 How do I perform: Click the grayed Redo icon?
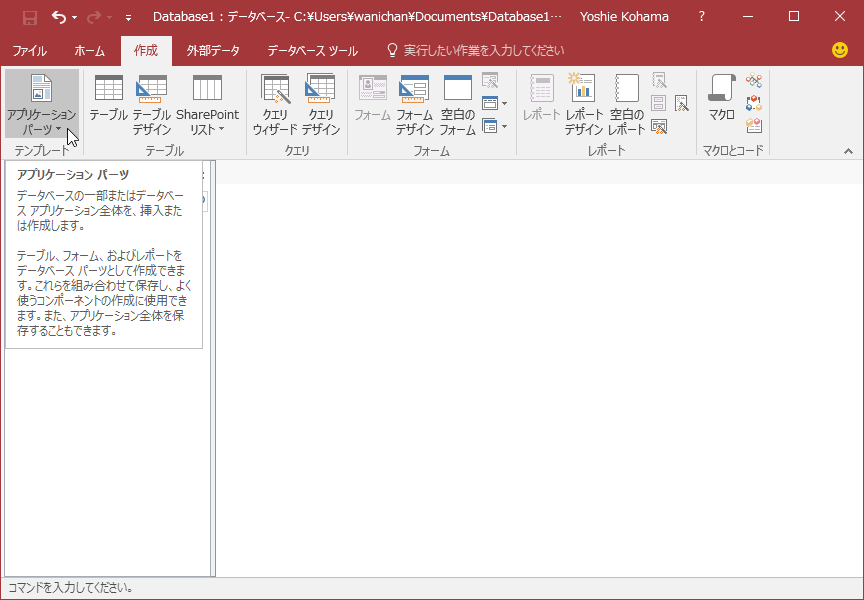click(x=94, y=17)
